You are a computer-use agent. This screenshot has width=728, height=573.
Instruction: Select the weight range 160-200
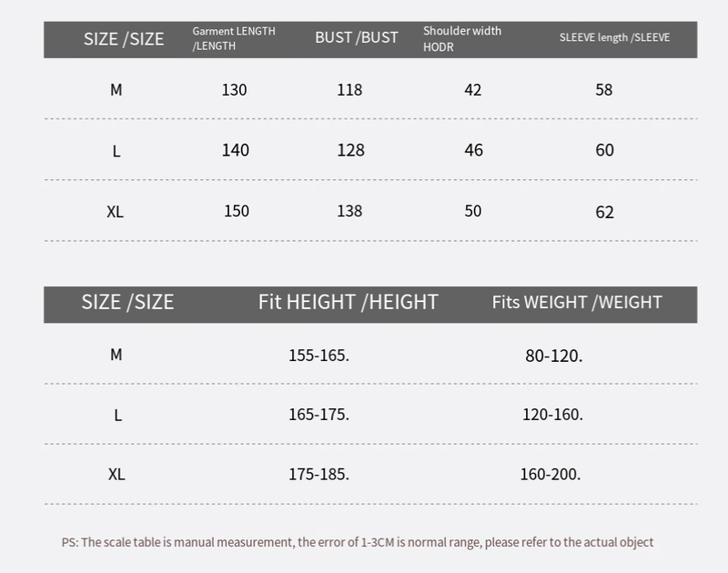(x=551, y=475)
